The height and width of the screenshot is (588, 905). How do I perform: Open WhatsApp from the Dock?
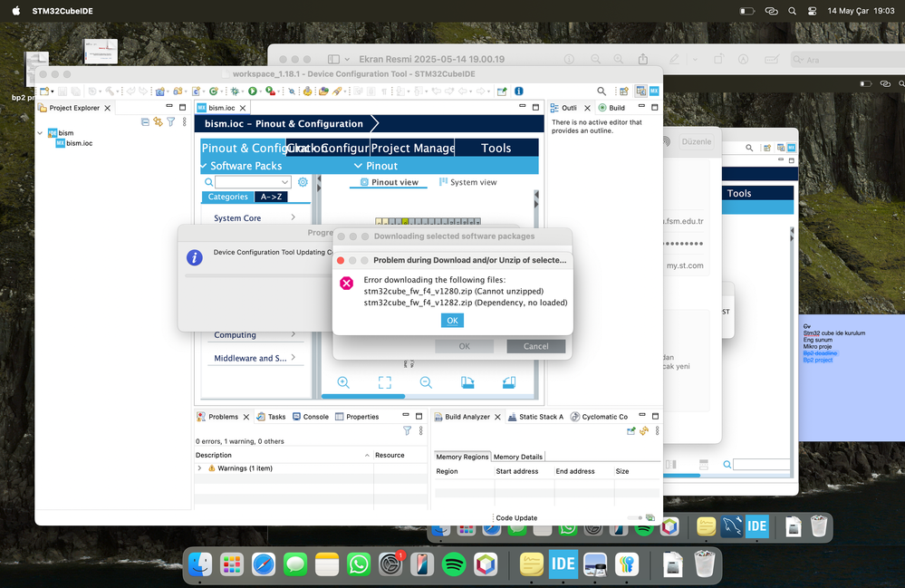359,564
